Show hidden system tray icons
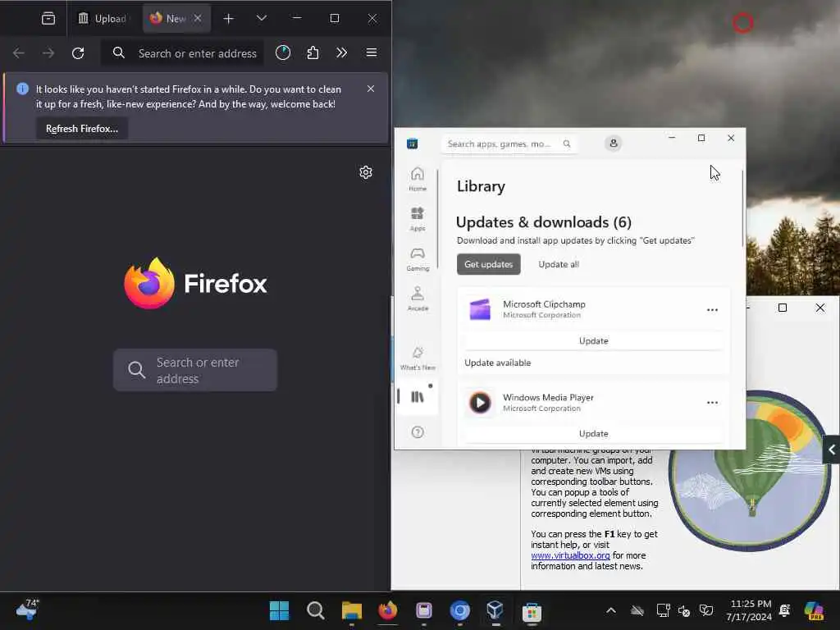 point(610,610)
